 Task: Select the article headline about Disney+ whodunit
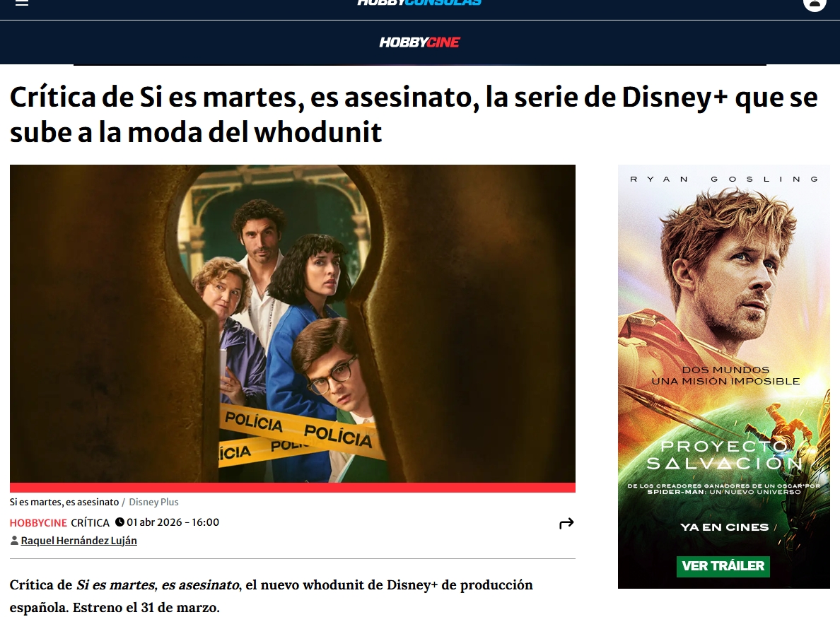(x=414, y=114)
